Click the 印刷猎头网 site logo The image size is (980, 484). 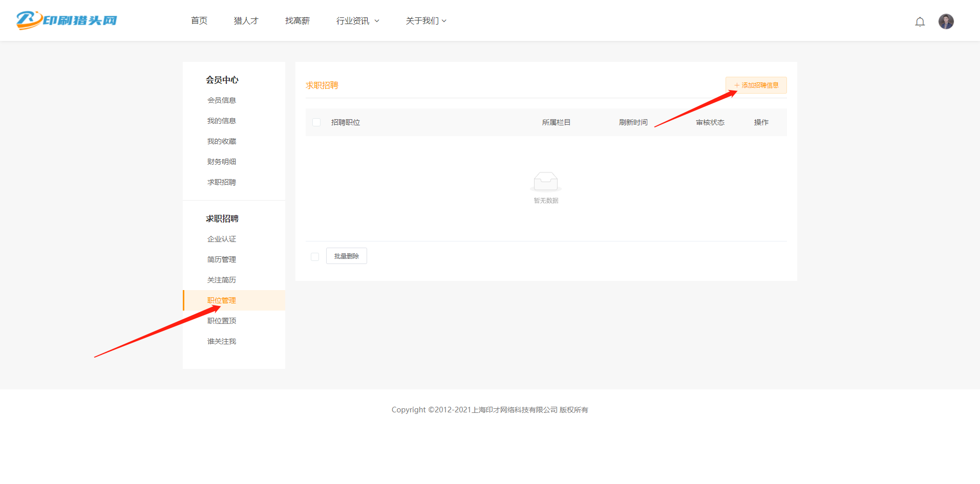pos(66,20)
